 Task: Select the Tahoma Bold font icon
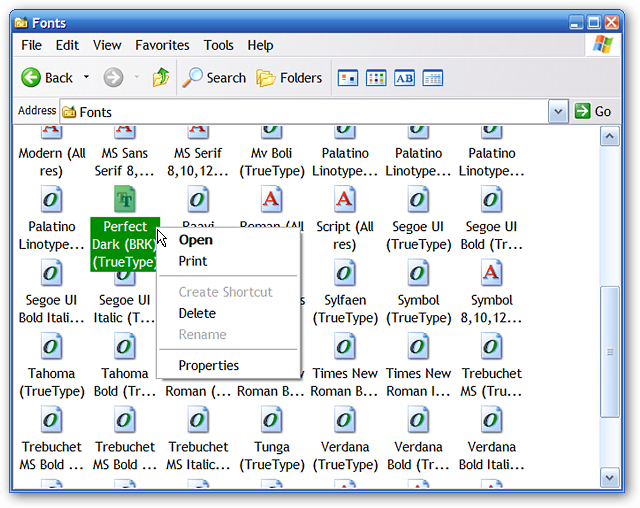point(124,346)
